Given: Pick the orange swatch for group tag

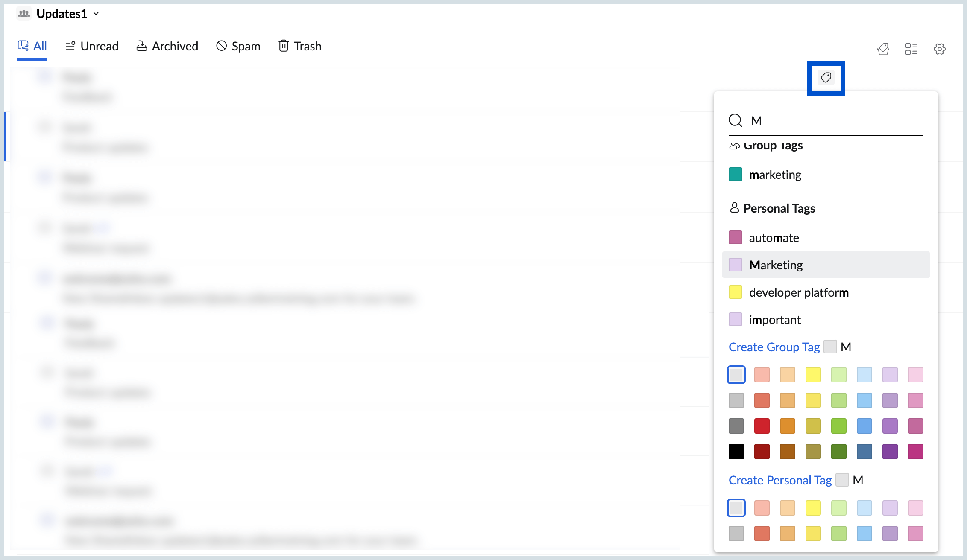Looking at the screenshot, I should (788, 426).
